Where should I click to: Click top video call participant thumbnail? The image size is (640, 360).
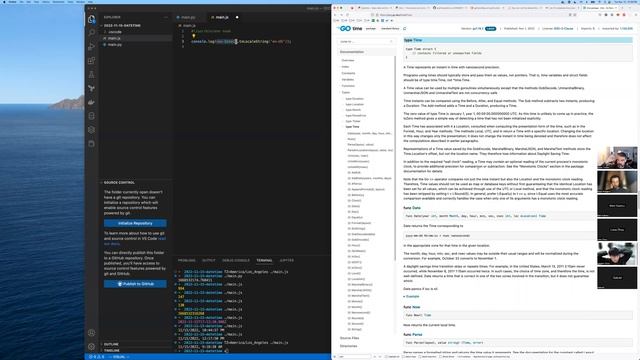tap(617, 158)
